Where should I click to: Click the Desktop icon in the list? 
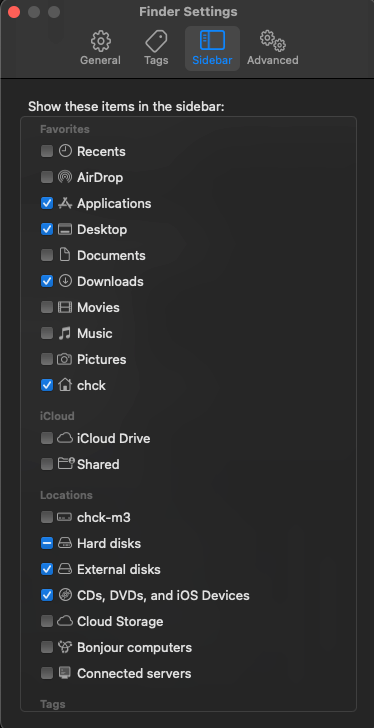pos(65,229)
